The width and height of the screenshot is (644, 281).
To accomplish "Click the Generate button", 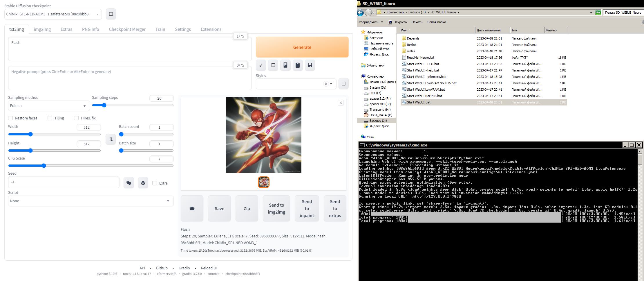I will 302,47.
